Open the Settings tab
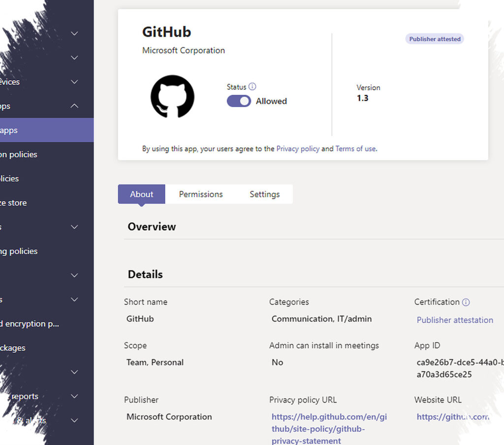The height and width of the screenshot is (445, 504). point(264,194)
